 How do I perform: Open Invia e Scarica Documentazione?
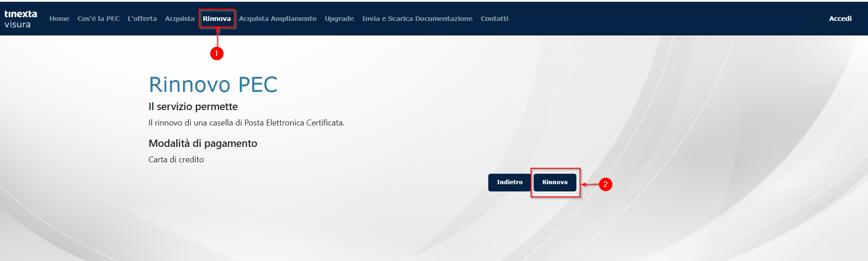click(x=417, y=19)
